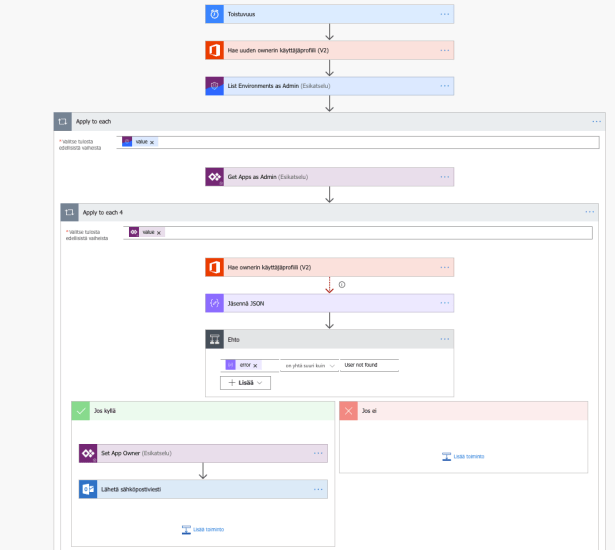
Task: Click the List Environments as Admin icon
Action: (x=215, y=86)
